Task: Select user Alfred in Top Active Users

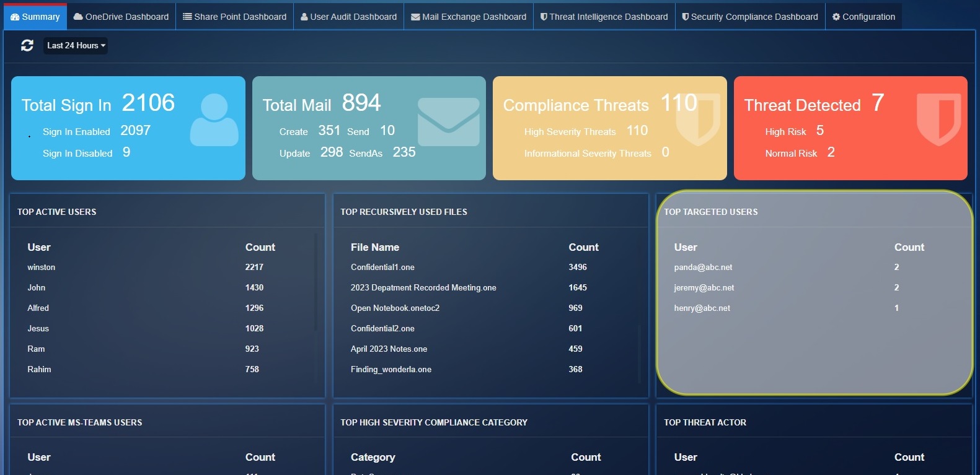Action: (38, 308)
